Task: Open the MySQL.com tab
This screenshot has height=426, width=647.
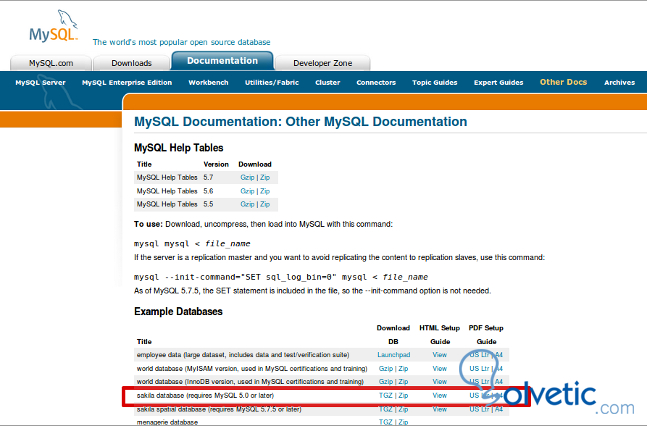Action: coord(51,63)
